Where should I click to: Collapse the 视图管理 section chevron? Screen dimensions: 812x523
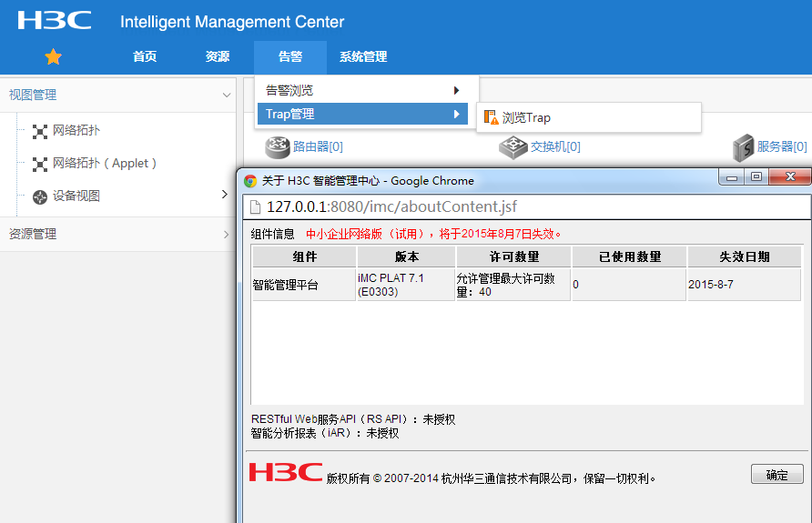[227, 96]
